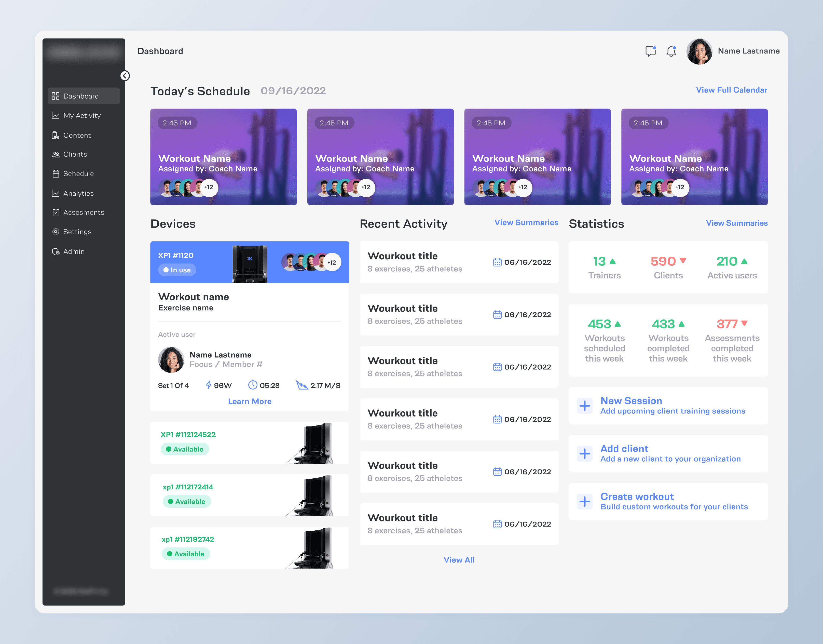The image size is (823, 644).
Task: Click the +12 badge on fourth schedule card
Action: (x=680, y=187)
